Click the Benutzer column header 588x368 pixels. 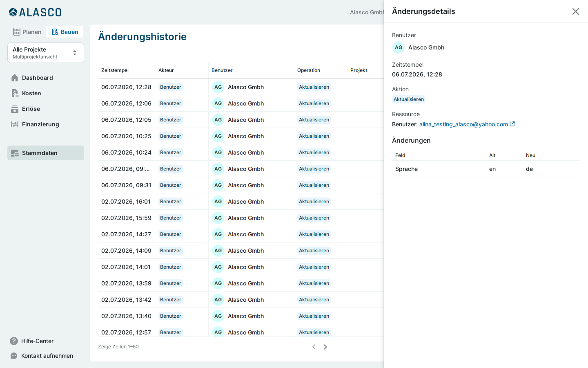(222, 70)
